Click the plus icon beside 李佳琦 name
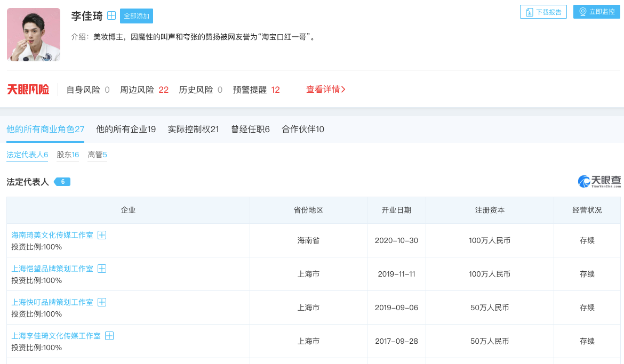The height and width of the screenshot is (364, 624). point(111,15)
